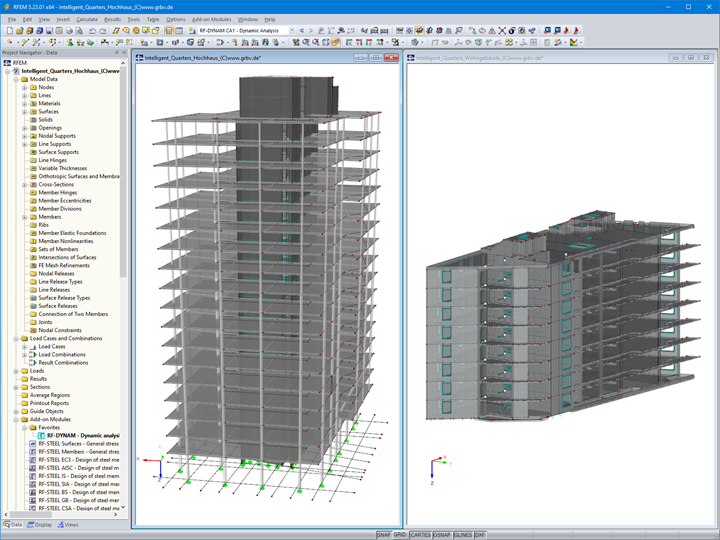Image resolution: width=720 pixels, height=540 pixels.
Task: Select the Line Hinges tree item
Action: pyautogui.click(x=52, y=160)
